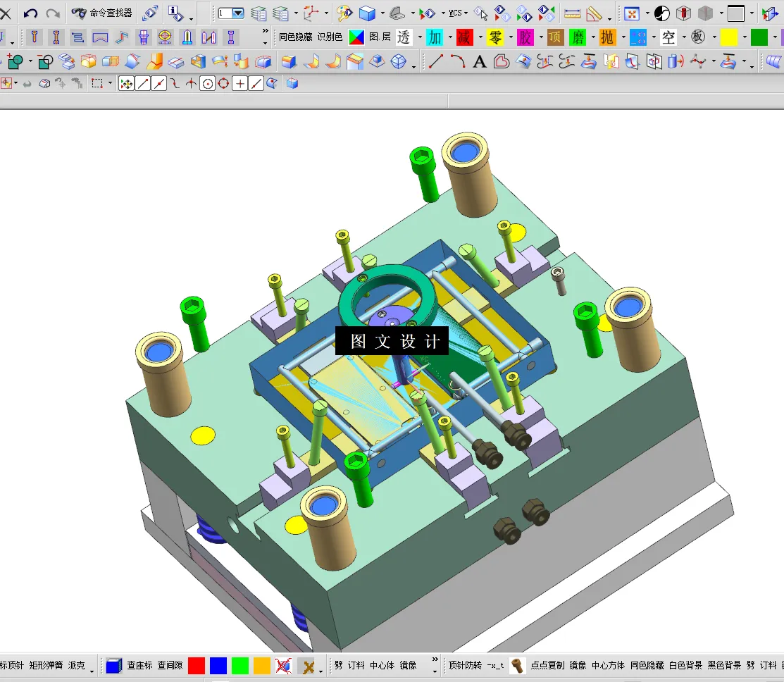Click the lime green swatch in bottom toolbar
The height and width of the screenshot is (682, 784).
pos(240,666)
